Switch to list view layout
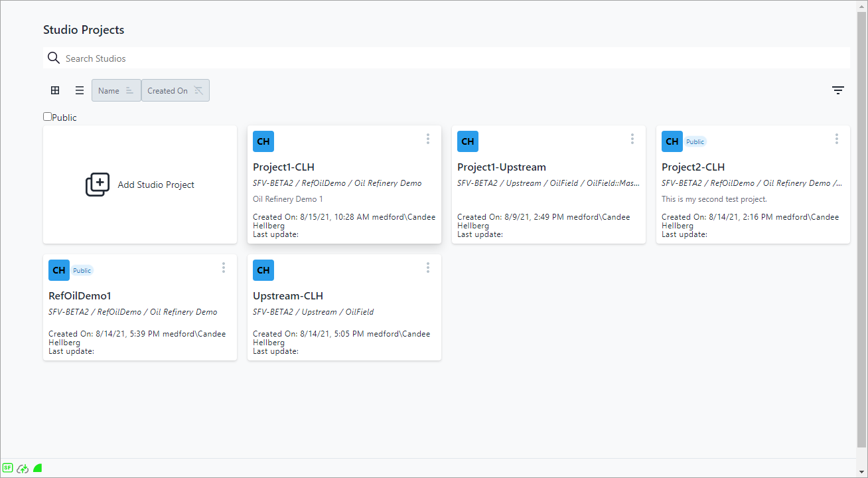 pos(80,90)
